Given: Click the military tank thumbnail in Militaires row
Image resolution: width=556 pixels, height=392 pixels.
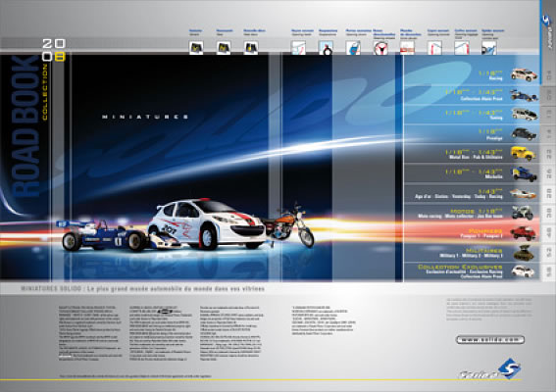Looking at the screenshot, I should (523, 253).
